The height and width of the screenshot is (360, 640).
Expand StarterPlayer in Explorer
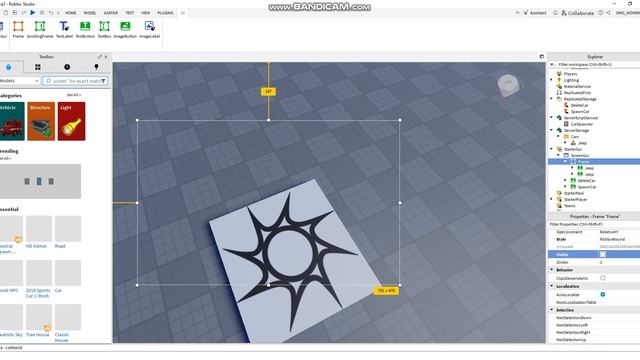pos(551,199)
